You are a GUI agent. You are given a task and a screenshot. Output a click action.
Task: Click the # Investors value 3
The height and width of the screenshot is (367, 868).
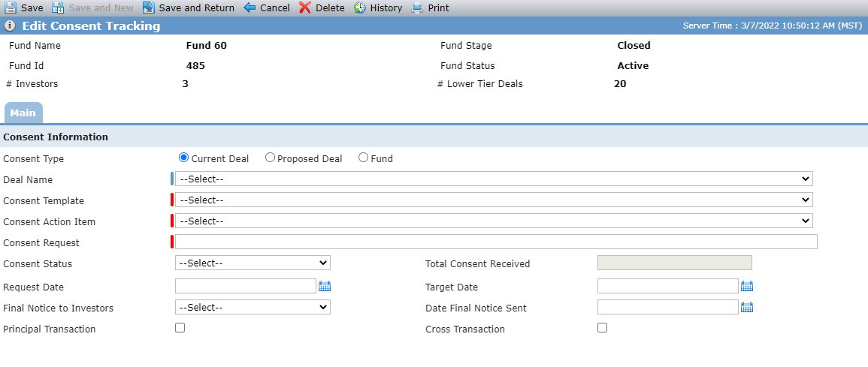point(185,84)
